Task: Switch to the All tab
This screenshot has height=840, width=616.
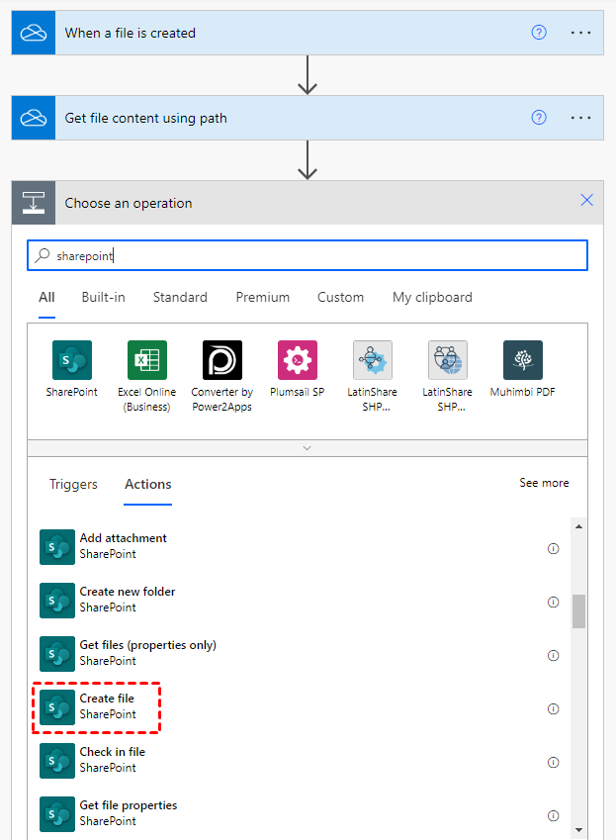Action: [x=46, y=298]
